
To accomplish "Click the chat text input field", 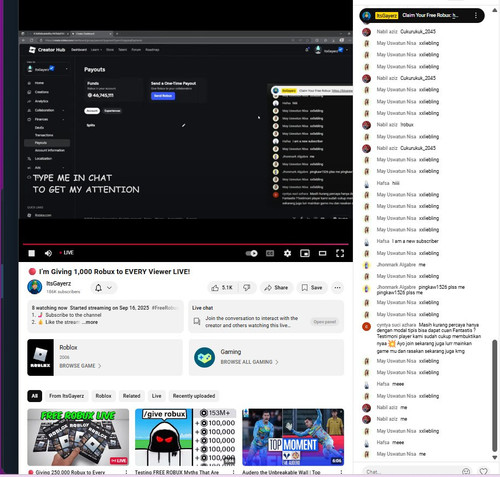I will point(410,472).
